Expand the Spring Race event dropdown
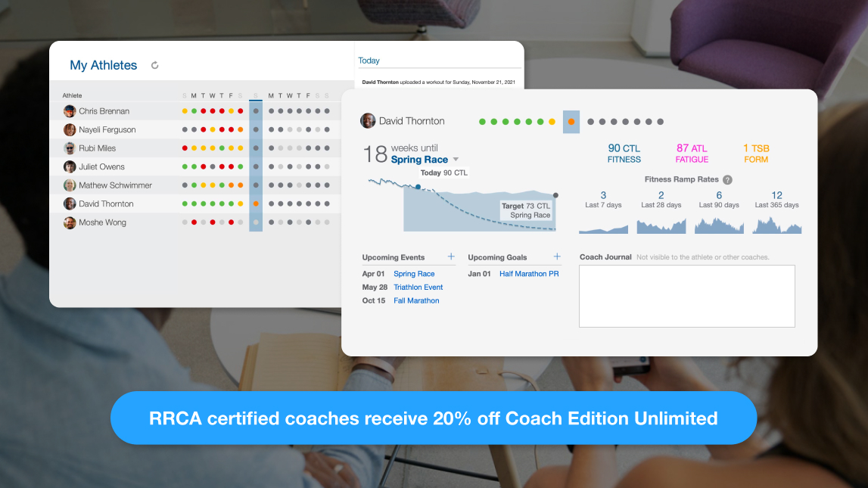This screenshot has width=868, height=488. click(456, 160)
